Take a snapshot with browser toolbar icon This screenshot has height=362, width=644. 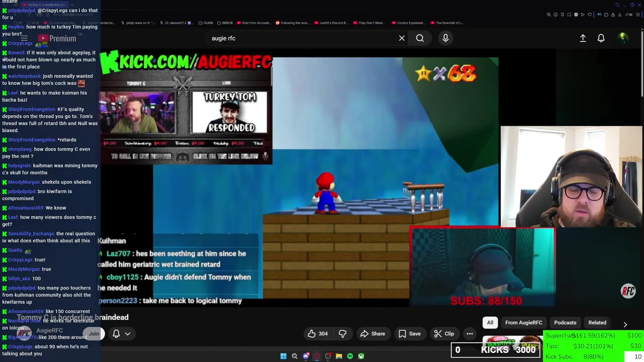569,15
